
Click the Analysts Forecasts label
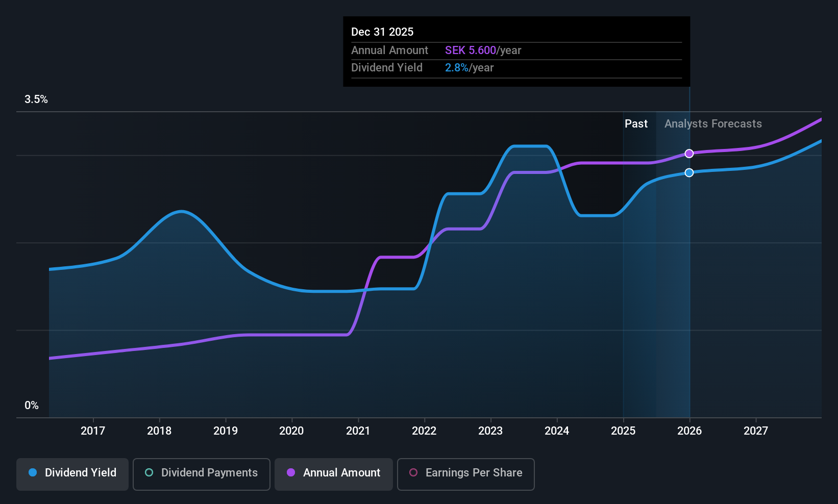click(x=713, y=124)
